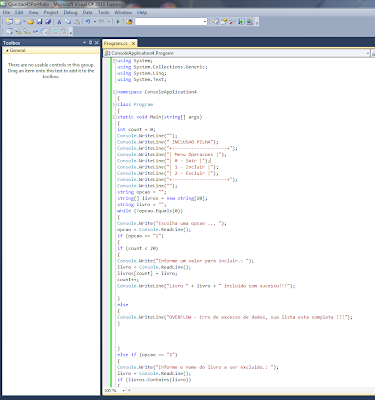Click the Display Word Completion icon
This screenshot has height=400, width=375.
pos(35,31)
